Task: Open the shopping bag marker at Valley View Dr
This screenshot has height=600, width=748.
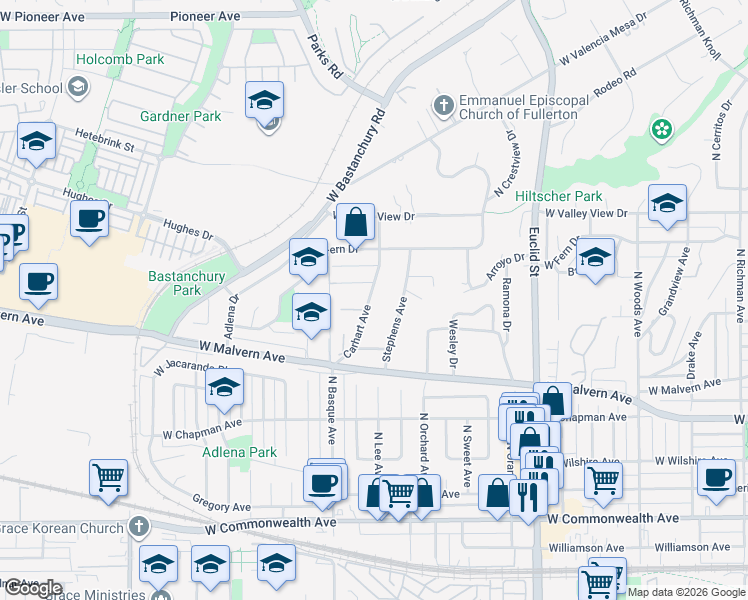Action: pyautogui.click(x=355, y=223)
